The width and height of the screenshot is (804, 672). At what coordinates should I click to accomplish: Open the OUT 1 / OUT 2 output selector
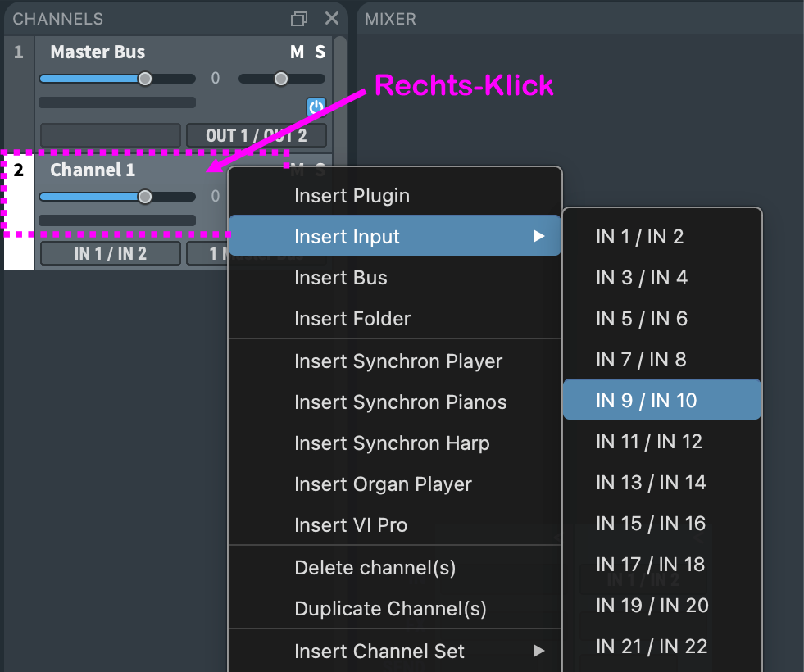click(x=256, y=135)
